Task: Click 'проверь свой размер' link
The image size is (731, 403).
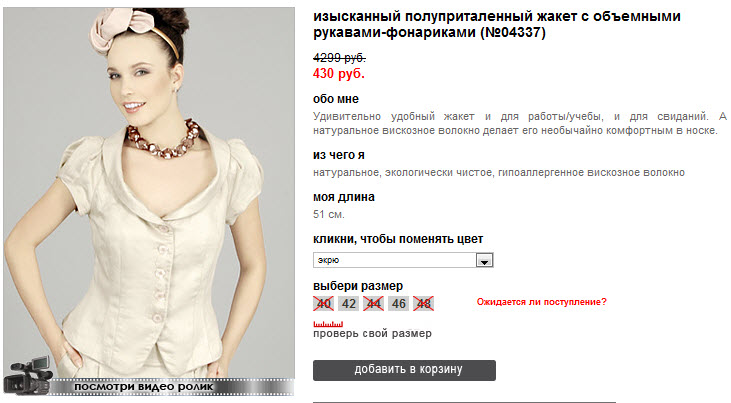Action: click(x=372, y=334)
